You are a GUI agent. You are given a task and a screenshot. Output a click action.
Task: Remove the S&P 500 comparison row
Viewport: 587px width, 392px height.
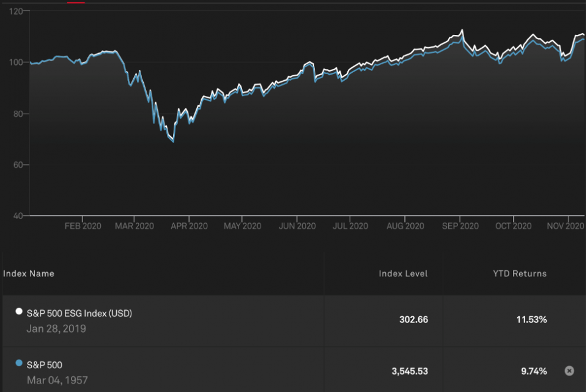(569, 371)
